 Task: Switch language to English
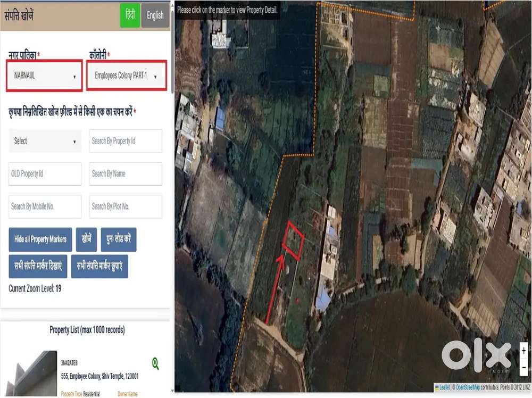pos(155,15)
